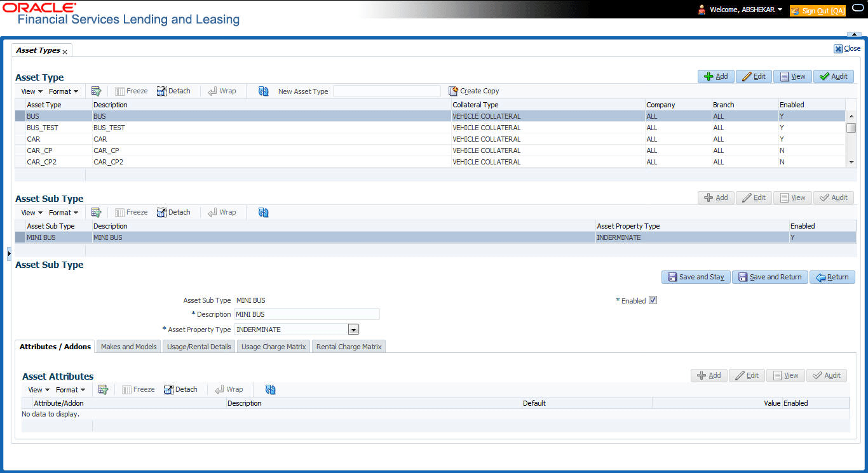Image resolution: width=868 pixels, height=473 pixels.
Task: Click Save and Return button
Action: pos(770,277)
